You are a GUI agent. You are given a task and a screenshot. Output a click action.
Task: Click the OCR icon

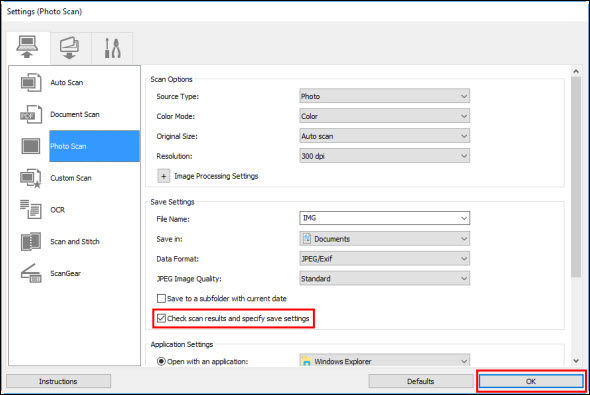pyautogui.click(x=31, y=210)
